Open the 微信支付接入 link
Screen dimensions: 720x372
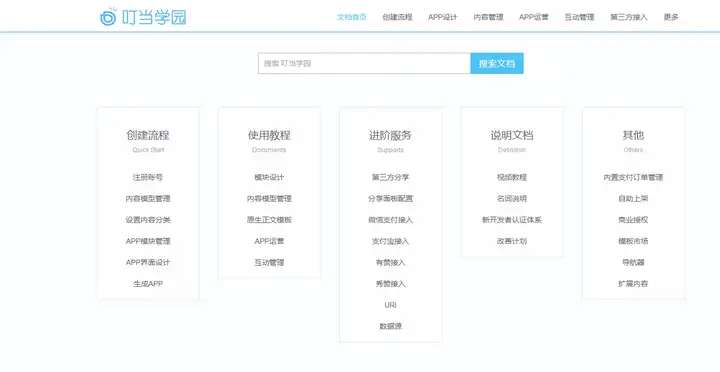(x=390, y=220)
